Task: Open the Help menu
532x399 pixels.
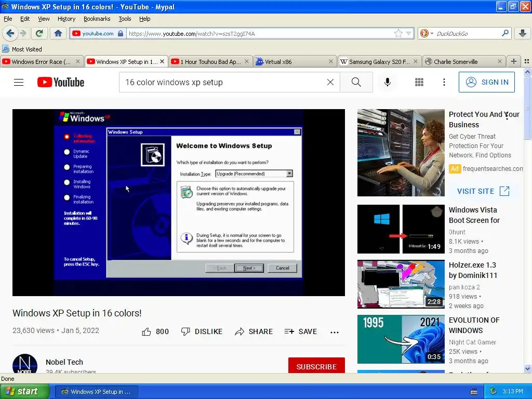Action: (145, 19)
